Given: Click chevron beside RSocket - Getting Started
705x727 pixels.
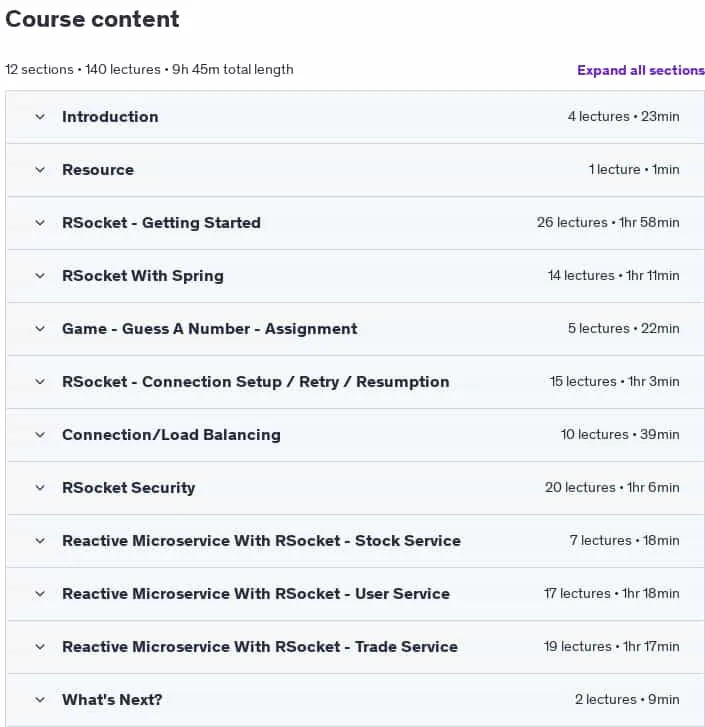Looking at the screenshot, I should (40, 223).
